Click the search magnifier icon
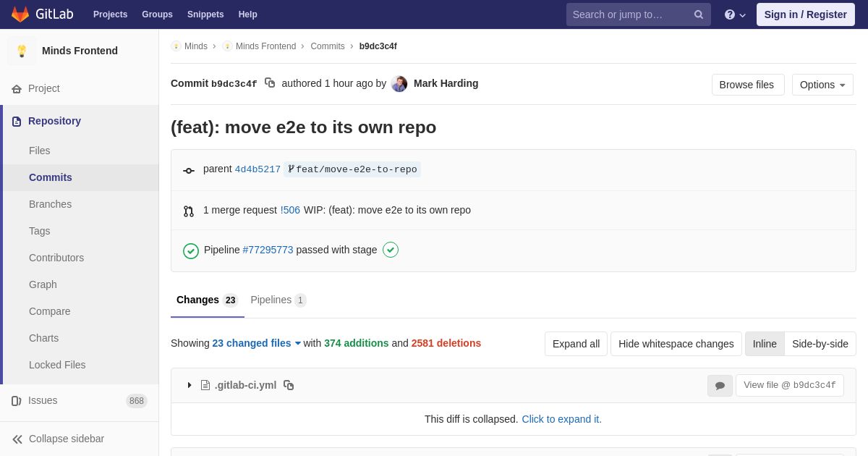 (x=699, y=14)
